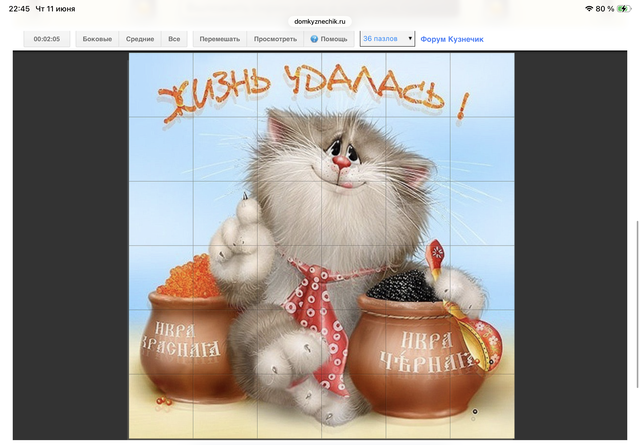This screenshot has height=445, width=640.
Task: Tap the domkyznechik.ru address pill
Action: pyautogui.click(x=320, y=21)
